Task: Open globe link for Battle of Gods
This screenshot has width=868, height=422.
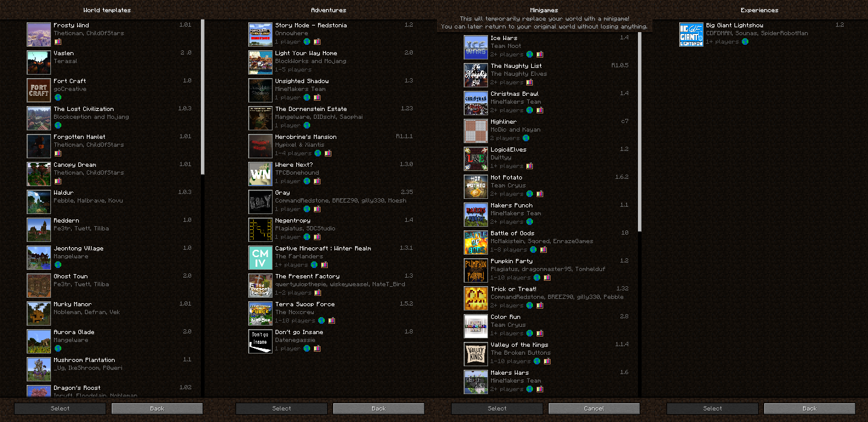Action: point(534,250)
